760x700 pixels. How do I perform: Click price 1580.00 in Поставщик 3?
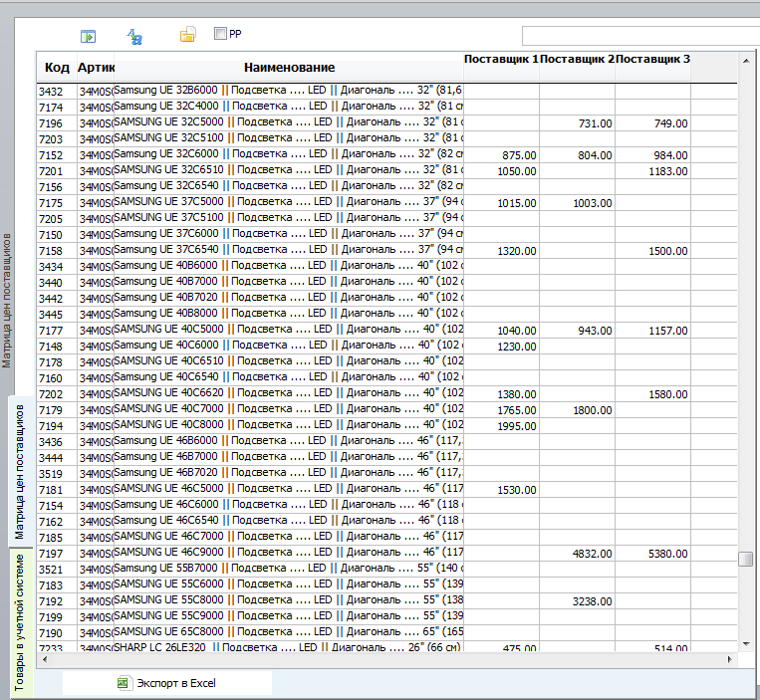668,394
